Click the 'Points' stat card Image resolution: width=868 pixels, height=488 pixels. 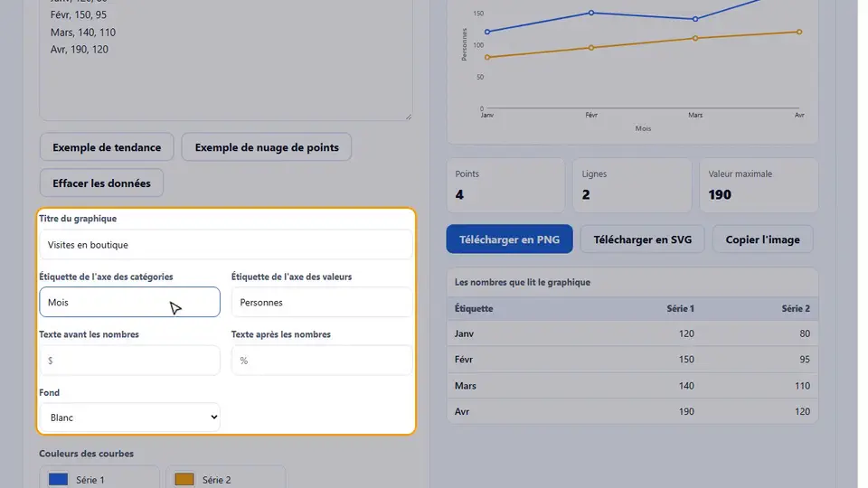(505, 185)
